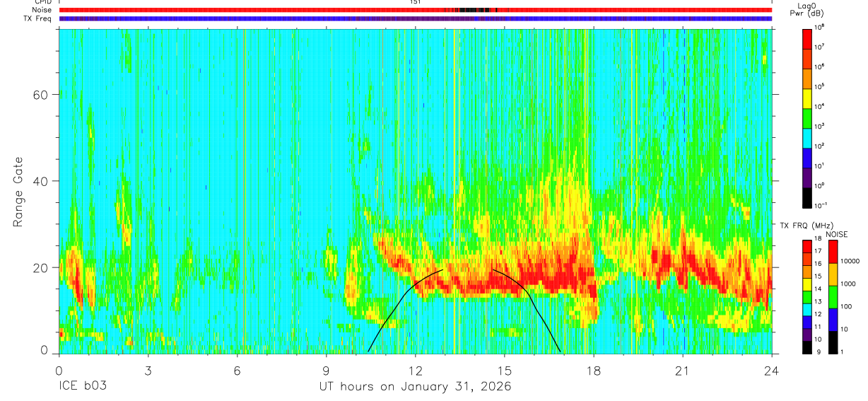Click UT hours tick label '12'

416,370
